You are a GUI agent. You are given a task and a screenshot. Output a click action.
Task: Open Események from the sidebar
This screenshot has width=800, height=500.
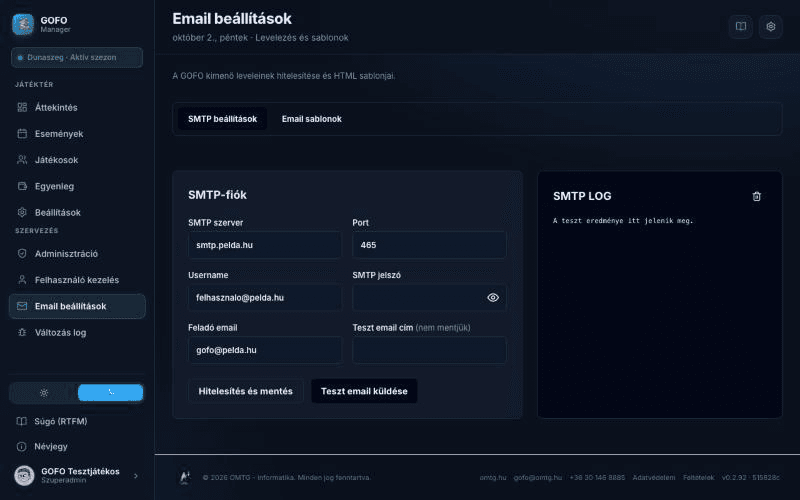[77, 134]
